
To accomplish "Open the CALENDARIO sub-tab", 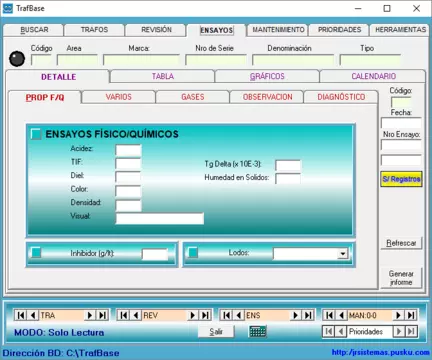I will pyautogui.click(x=373, y=76).
